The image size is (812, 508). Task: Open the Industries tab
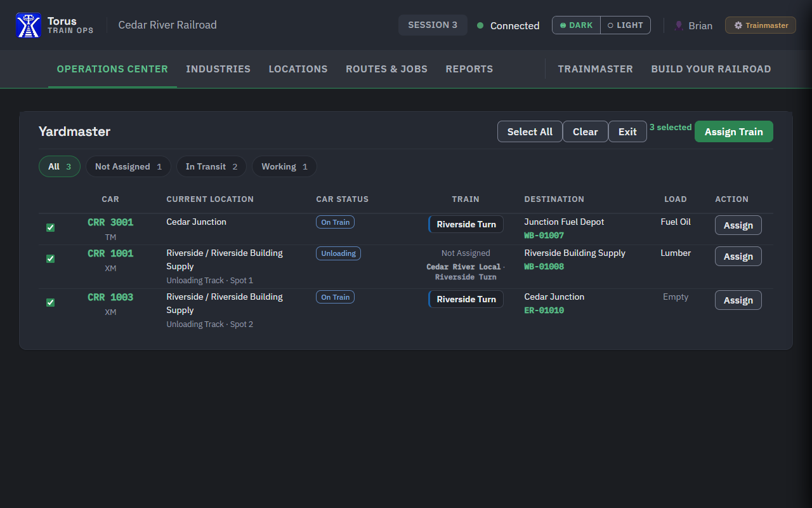point(218,69)
